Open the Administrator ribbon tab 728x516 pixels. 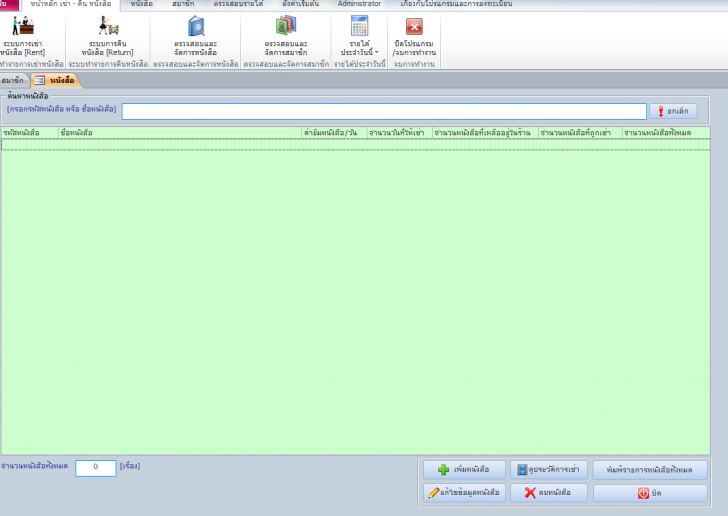pos(359,4)
